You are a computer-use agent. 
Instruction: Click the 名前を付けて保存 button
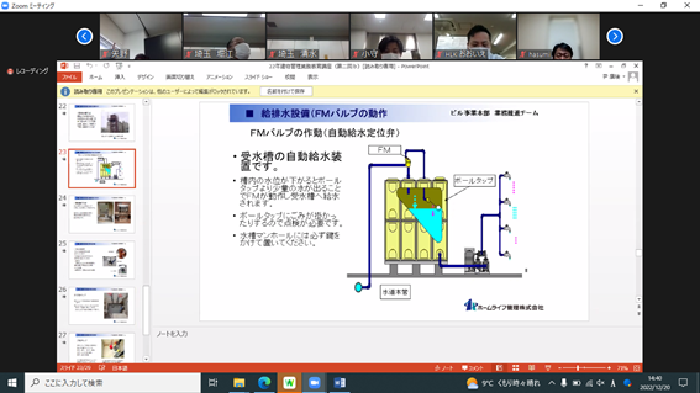(286, 92)
